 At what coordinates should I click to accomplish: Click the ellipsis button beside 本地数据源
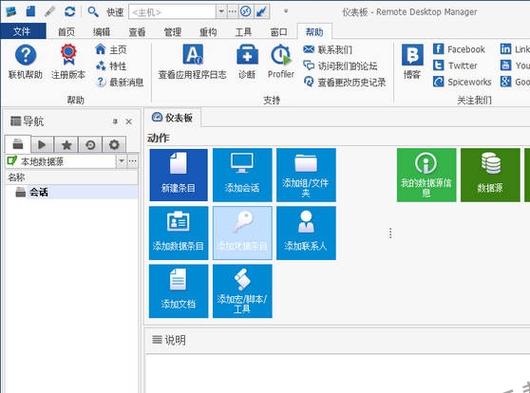tap(132, 162)
